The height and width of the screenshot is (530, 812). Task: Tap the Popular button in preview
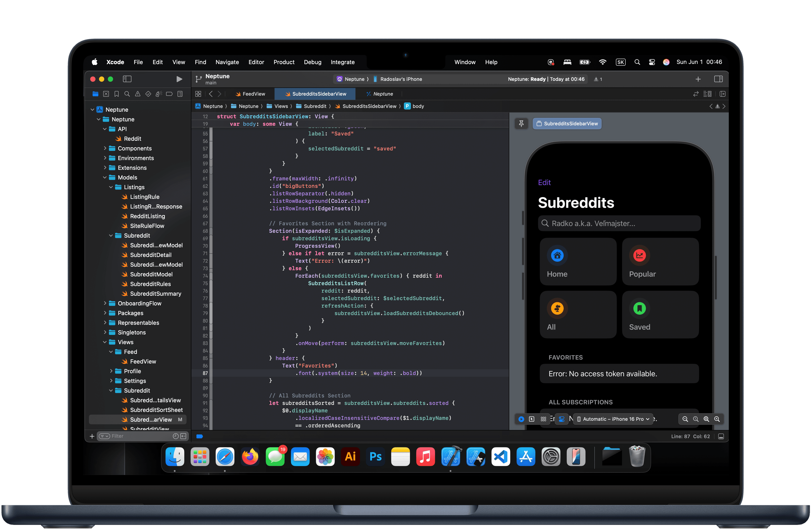pos(660,261)
